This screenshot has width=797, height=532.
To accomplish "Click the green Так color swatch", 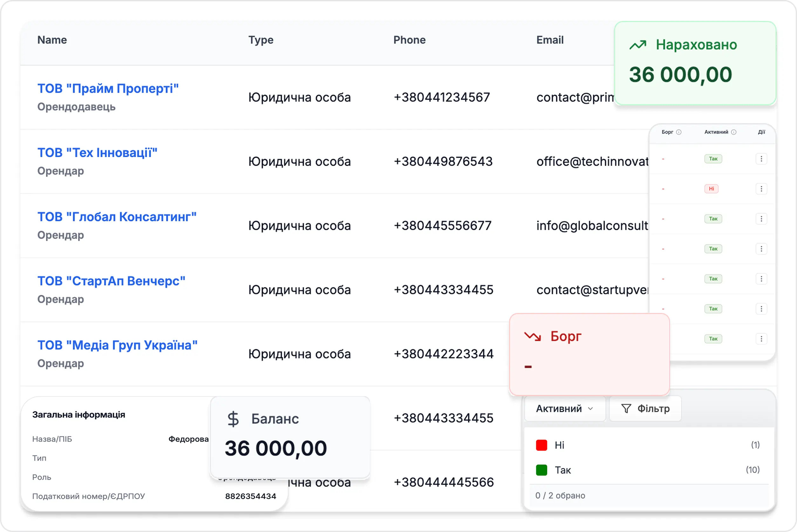I will coord(541,470).
